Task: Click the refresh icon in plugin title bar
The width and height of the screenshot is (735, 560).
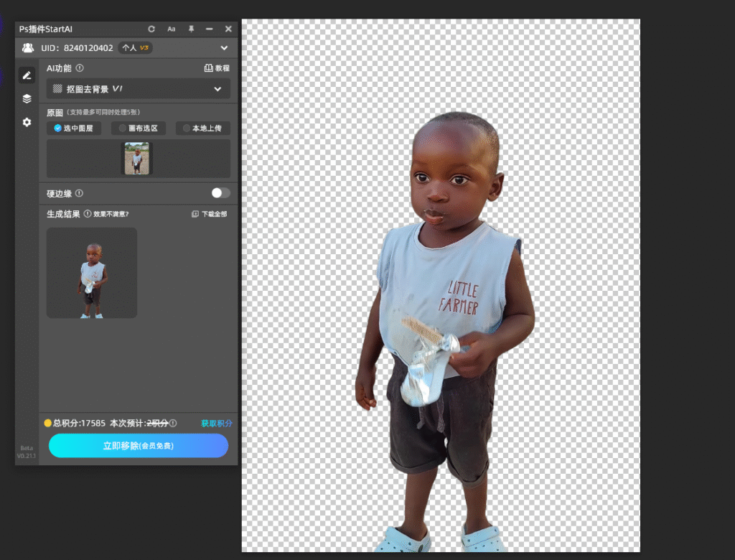Action: [x=151, y=29]
